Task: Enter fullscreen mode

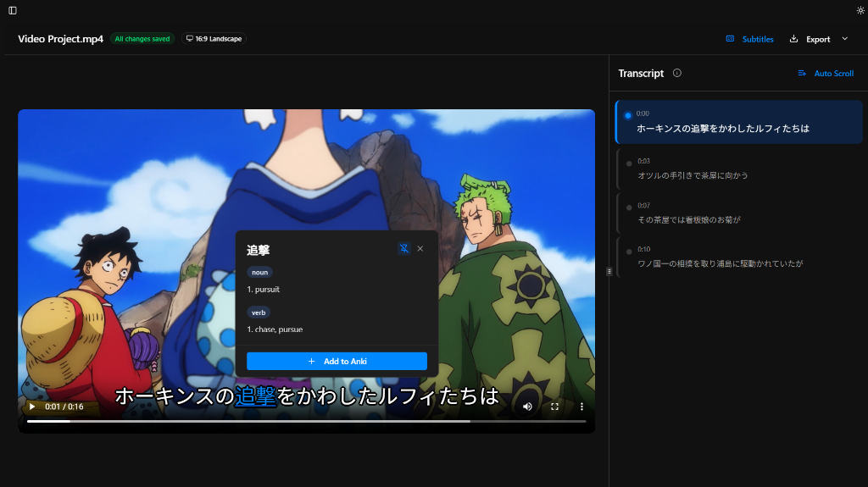Action: (x=554, y=407)
